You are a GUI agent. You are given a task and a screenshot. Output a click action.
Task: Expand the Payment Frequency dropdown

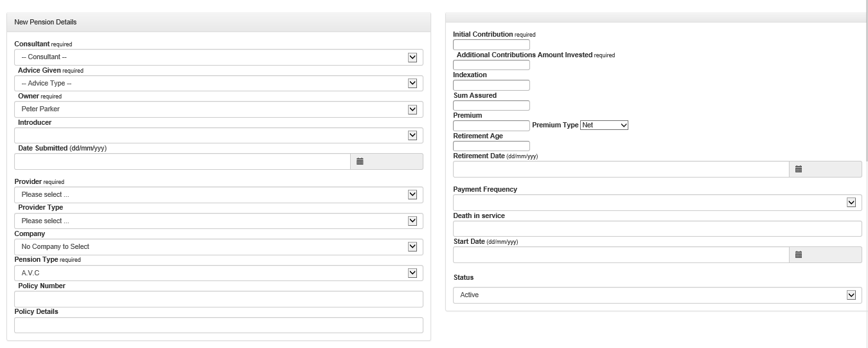click(x=657, y=203)
